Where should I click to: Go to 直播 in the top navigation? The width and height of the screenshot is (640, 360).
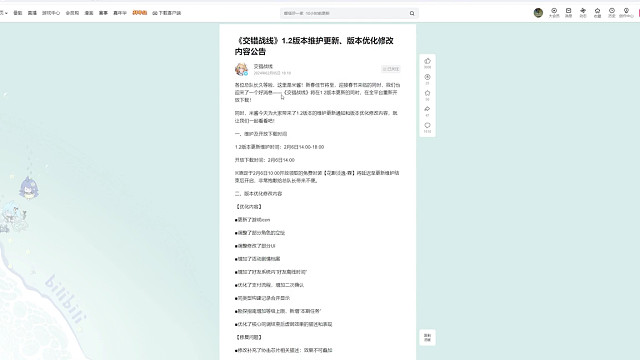click(32, 13)
